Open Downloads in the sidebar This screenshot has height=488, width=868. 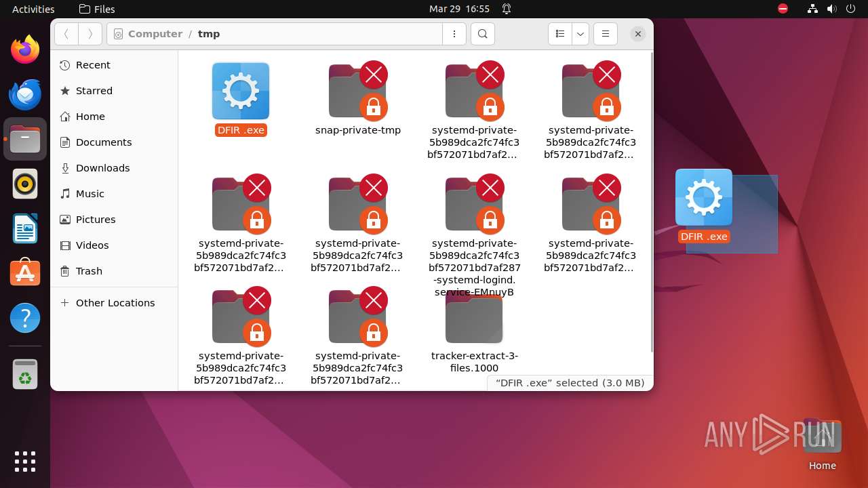pyautogui.click(x=115, y=168)
